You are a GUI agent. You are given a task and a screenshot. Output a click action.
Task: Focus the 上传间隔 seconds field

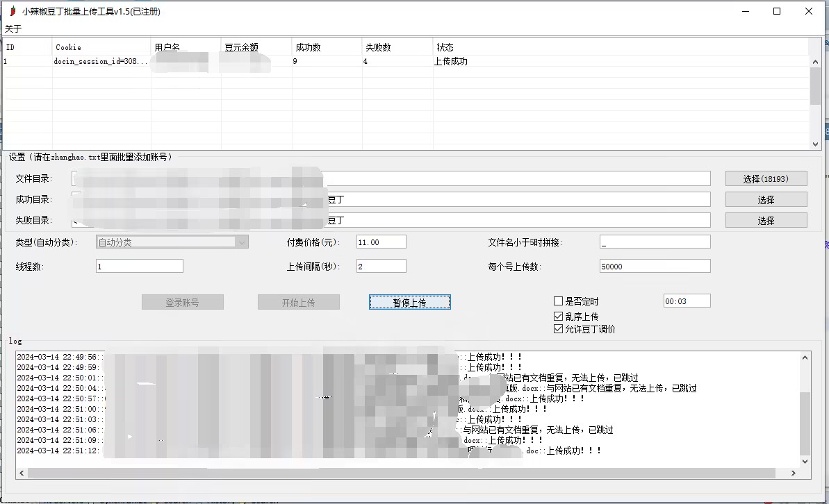point(381,267)
